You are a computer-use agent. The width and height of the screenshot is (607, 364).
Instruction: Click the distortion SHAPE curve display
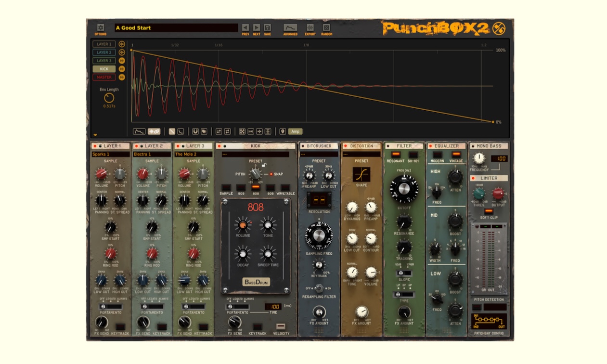pyautogui.click(x=362, y=174)
